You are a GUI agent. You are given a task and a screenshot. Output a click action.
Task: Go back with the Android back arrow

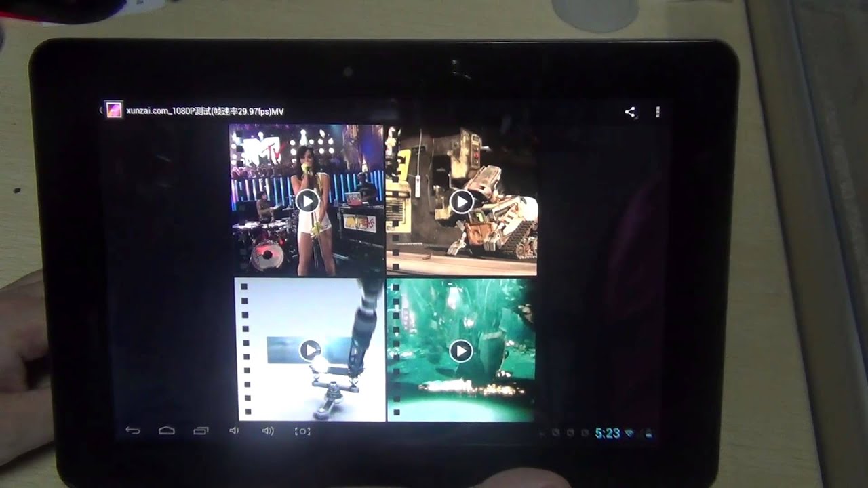coord(133,430)
